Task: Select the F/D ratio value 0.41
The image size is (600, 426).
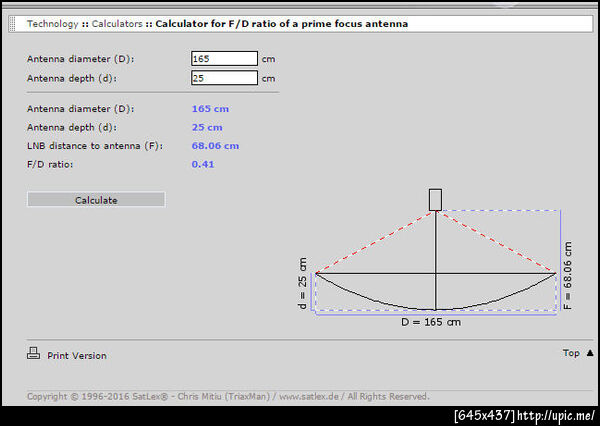Action: (x=202, y=164)
